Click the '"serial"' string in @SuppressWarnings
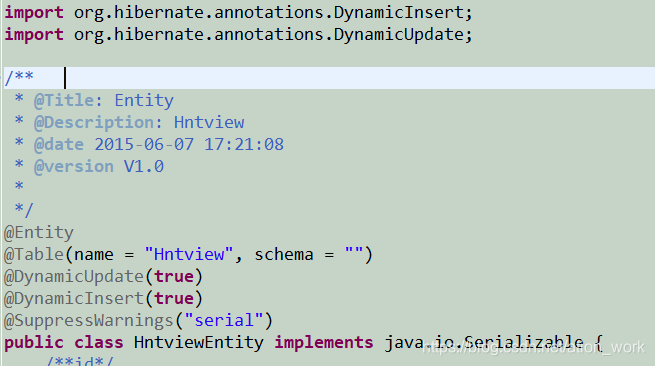The image size is (655, 366). pyautogui.click(x=224, y=320)
